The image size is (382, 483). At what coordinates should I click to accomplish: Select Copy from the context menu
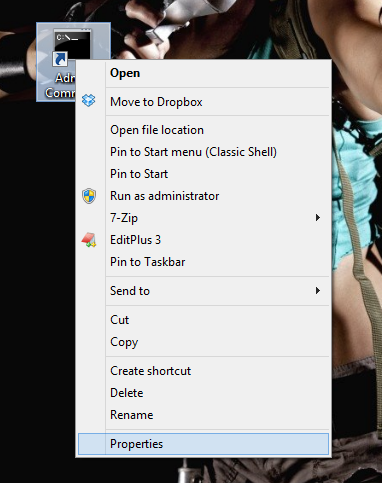click(x=203, y=342)
